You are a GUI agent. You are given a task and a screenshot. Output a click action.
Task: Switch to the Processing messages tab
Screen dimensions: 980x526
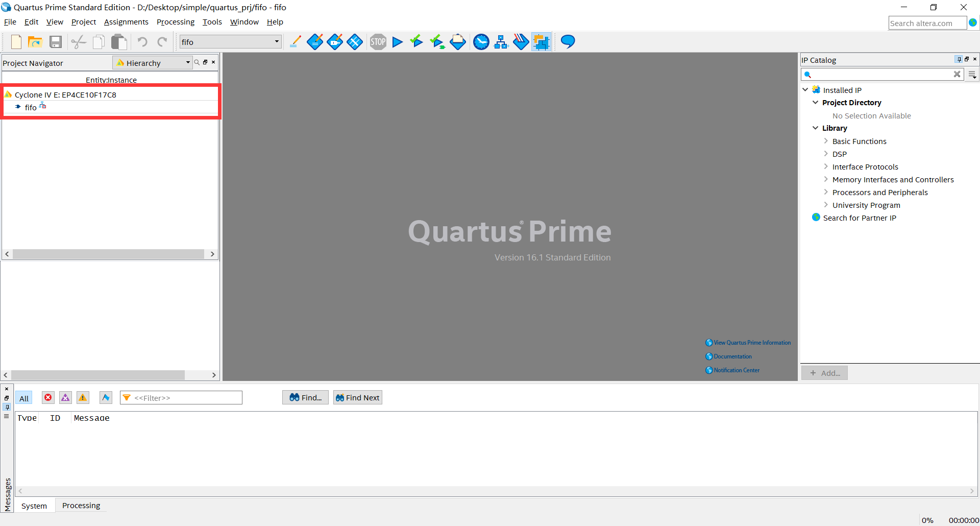81,505
